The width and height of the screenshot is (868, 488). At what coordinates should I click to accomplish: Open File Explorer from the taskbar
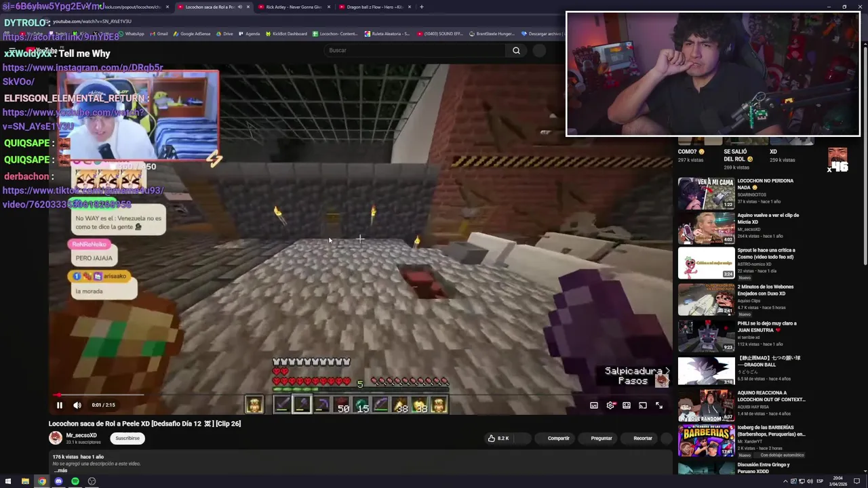click(x=25, y=482)
